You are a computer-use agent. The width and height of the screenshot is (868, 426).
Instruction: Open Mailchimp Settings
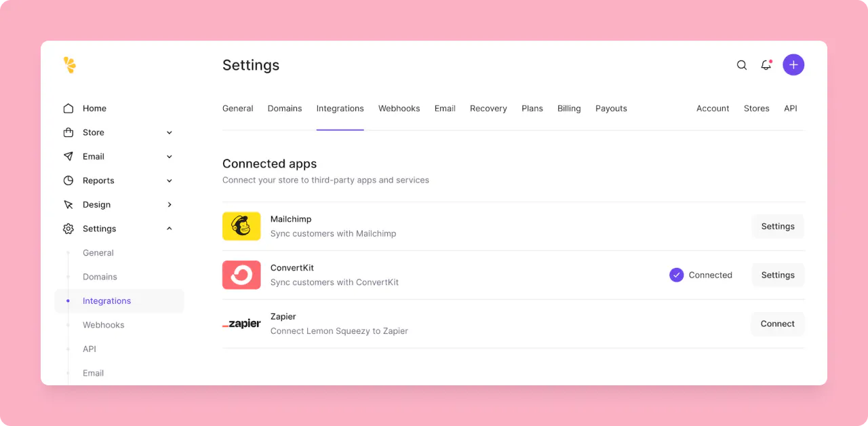[x=777, y=226]
